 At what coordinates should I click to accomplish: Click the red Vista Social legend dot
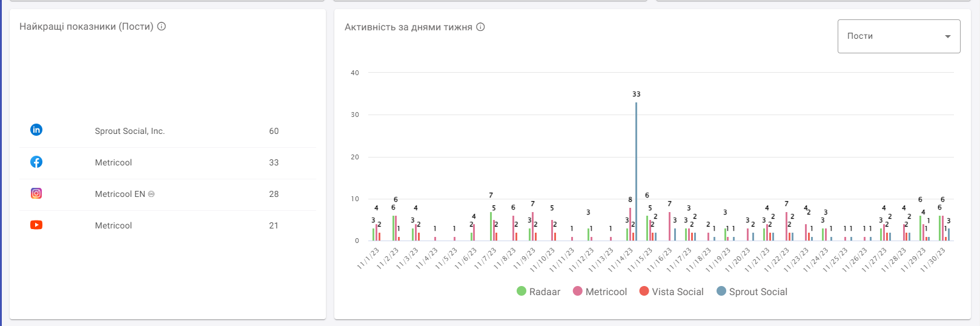pos(644,291)
